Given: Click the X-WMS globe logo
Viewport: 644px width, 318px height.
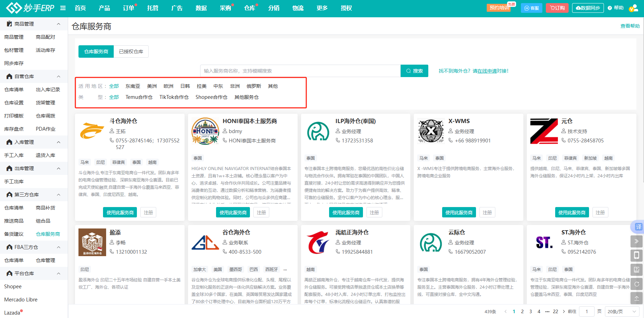Looking at the screenshot, I should pyautogui.click(x=431, y=131).
